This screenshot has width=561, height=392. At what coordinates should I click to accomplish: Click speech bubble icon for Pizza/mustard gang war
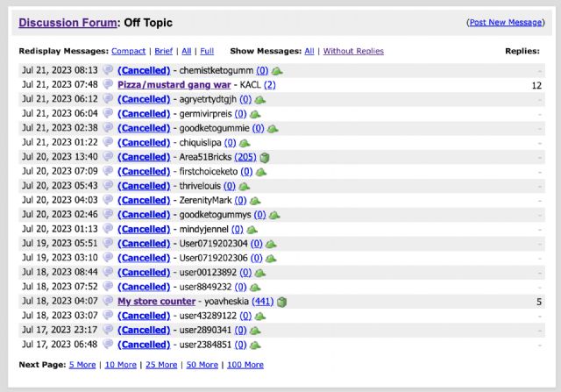coord(108,85)
